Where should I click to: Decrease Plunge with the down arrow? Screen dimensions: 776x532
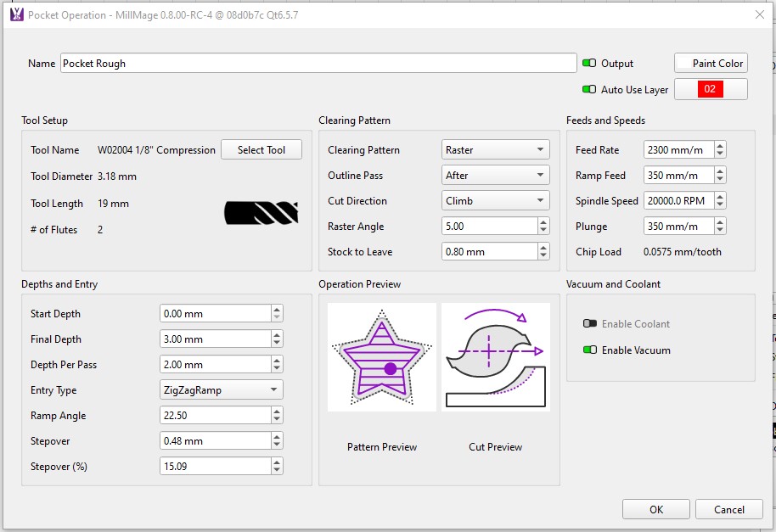(x=720, y=231)
